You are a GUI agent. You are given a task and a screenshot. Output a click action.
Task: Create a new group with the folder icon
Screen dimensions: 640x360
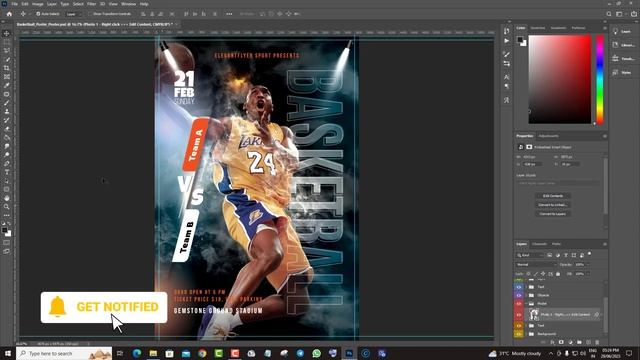(579, 342)
